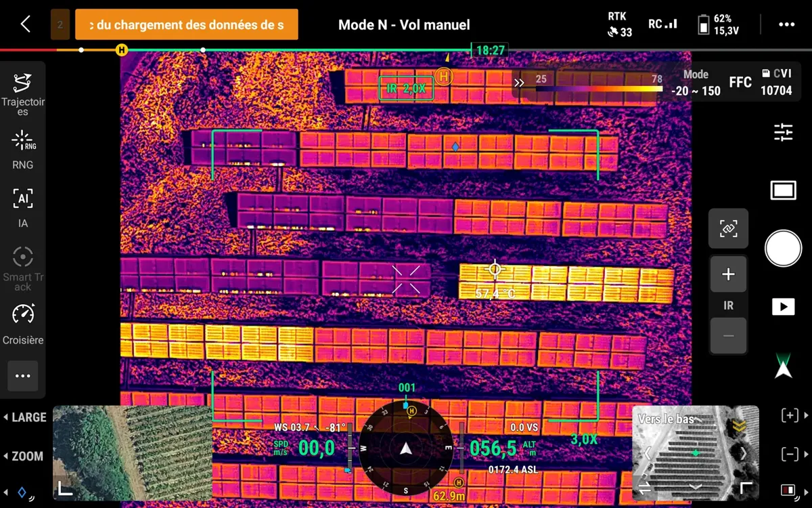Toggle the linked zoom icon

[728, 228]
